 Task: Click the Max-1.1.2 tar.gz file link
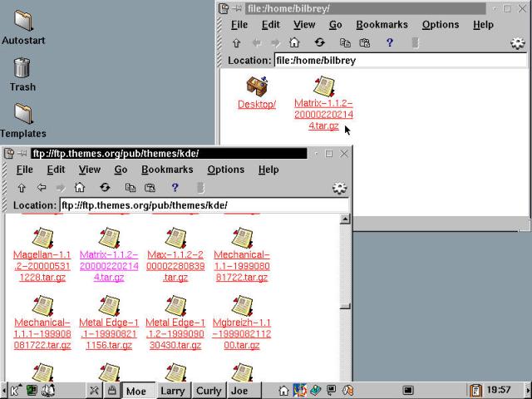tap(175, 266)
